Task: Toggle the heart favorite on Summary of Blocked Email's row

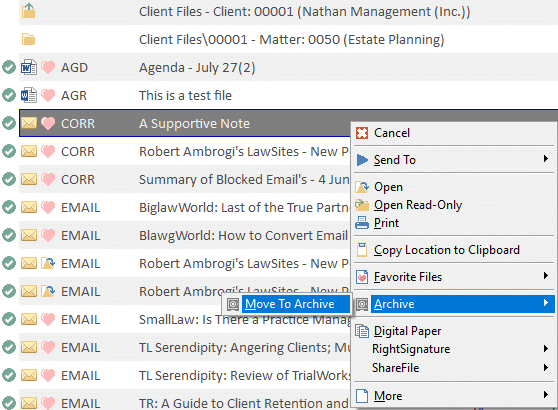Action: pos(48,179)
